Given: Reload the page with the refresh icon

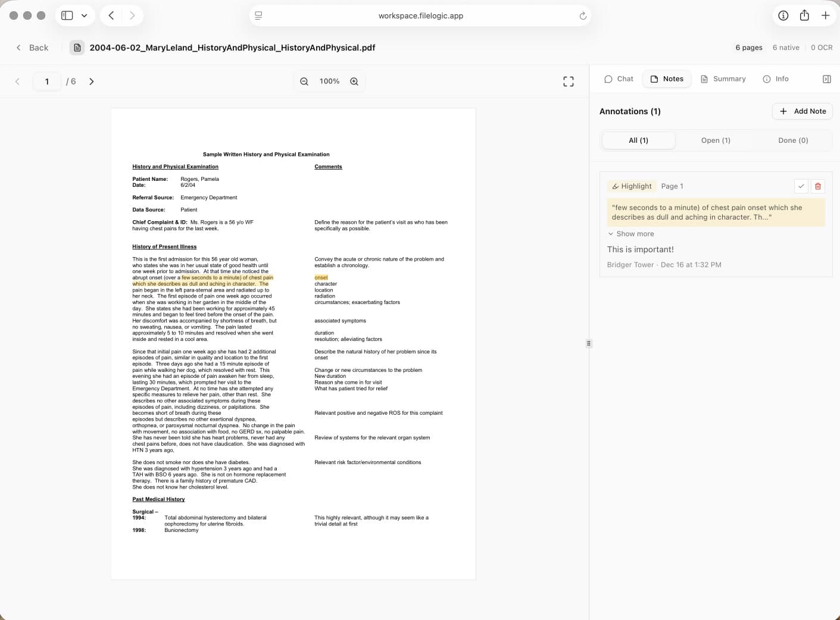Looking at the screenshot, I should pos(583,15).
